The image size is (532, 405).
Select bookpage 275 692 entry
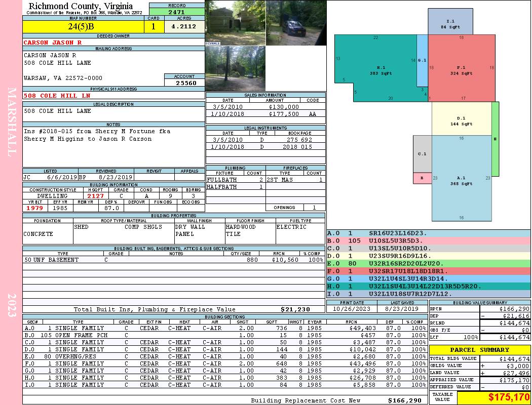(x=299, y=140)
